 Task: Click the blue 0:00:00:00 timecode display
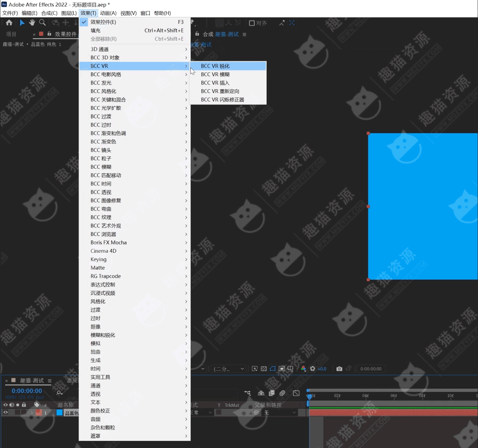pyautogui.click(x=27, y=391)
